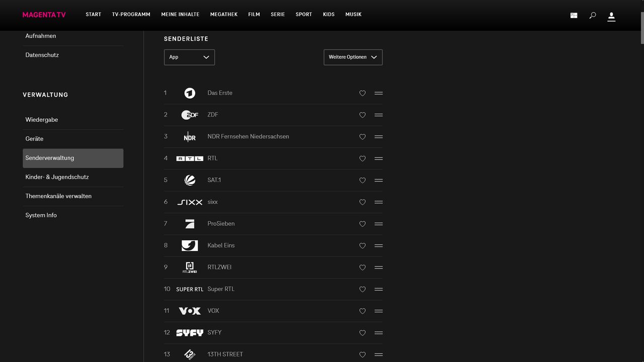Click the 13TH STREET channel name
Viewport: 644px width, 362px height.
(x=225, y=354)
